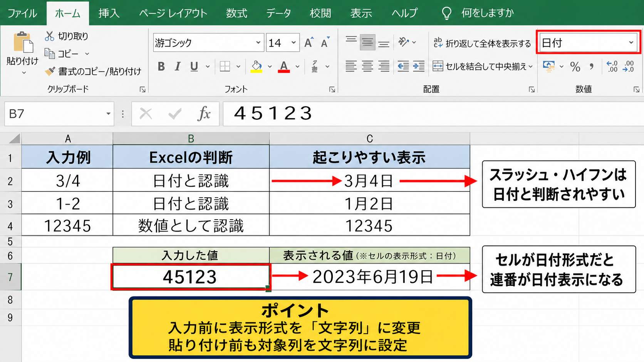This screenshot has height=362, width=644.
Task: Open the font group dialog launcher
Action: [332, 89]
